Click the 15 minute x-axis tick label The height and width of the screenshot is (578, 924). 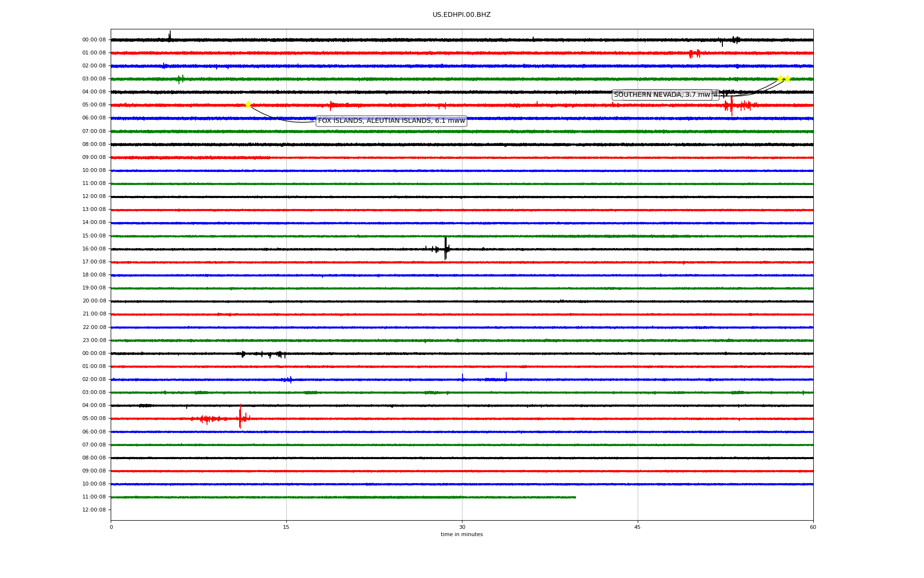(286, 527)
